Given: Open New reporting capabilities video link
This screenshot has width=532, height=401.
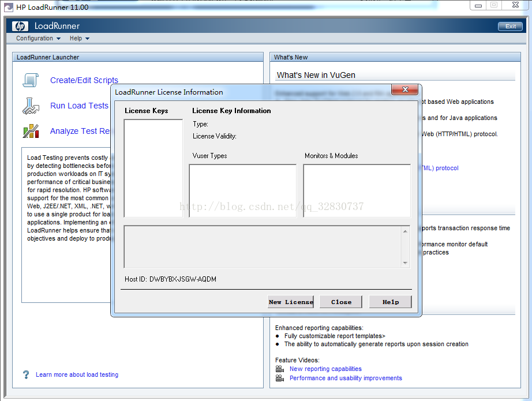Looking at the screenshot, I should 325,369.
